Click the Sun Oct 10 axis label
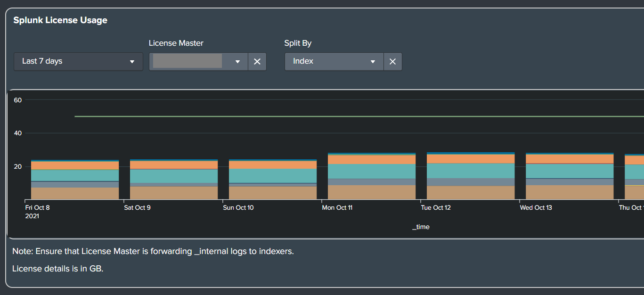 pyautogui.click(x=238, y=207)
